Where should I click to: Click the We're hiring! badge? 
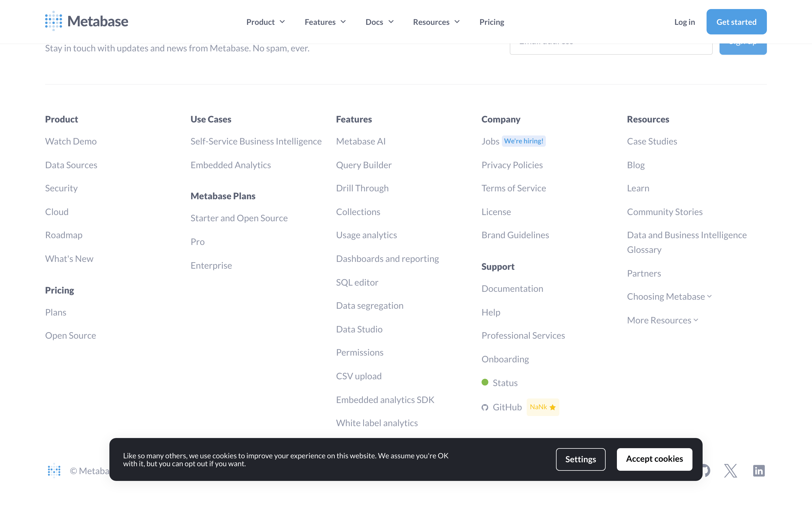point(524,141)
